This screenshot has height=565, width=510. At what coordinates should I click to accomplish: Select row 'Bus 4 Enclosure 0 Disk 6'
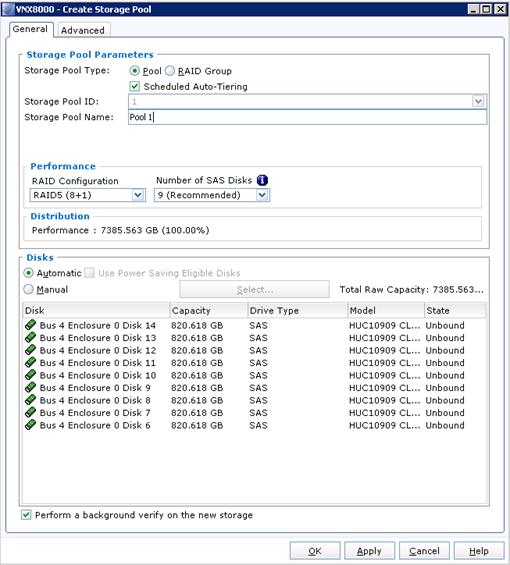point(254,425)
